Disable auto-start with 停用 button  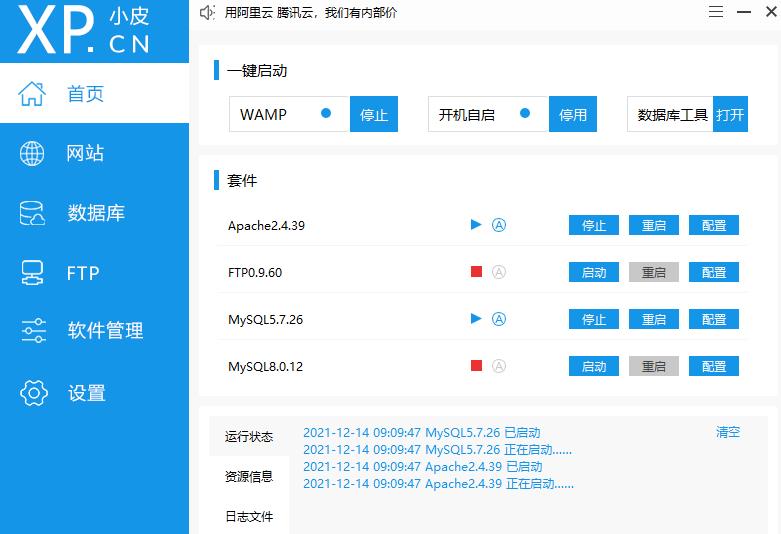(572, 114)
